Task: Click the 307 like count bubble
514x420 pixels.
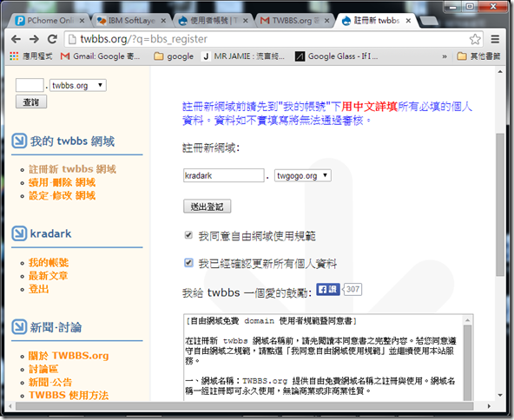Action: tap(352, 289)
